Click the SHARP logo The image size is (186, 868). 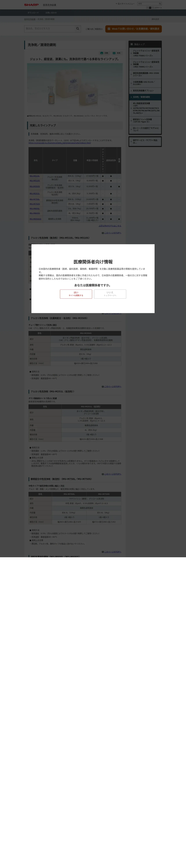pyautogui.click(x=31, y=5)
